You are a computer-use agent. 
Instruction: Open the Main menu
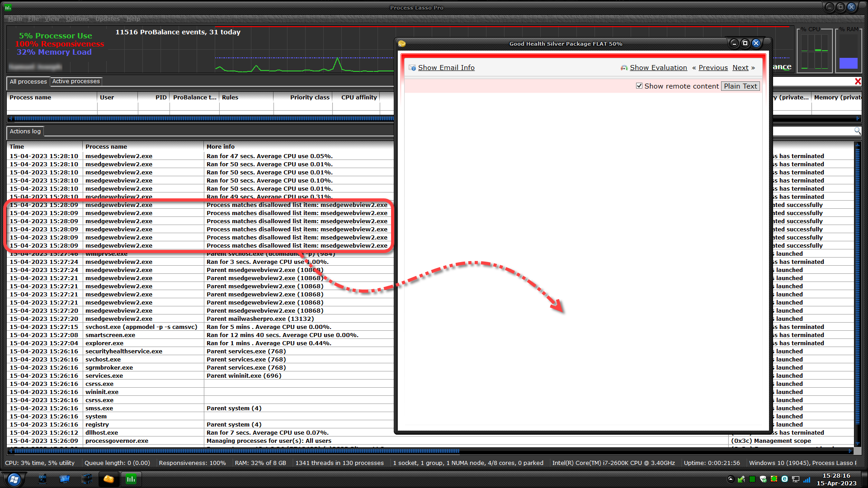click(15, 19)
